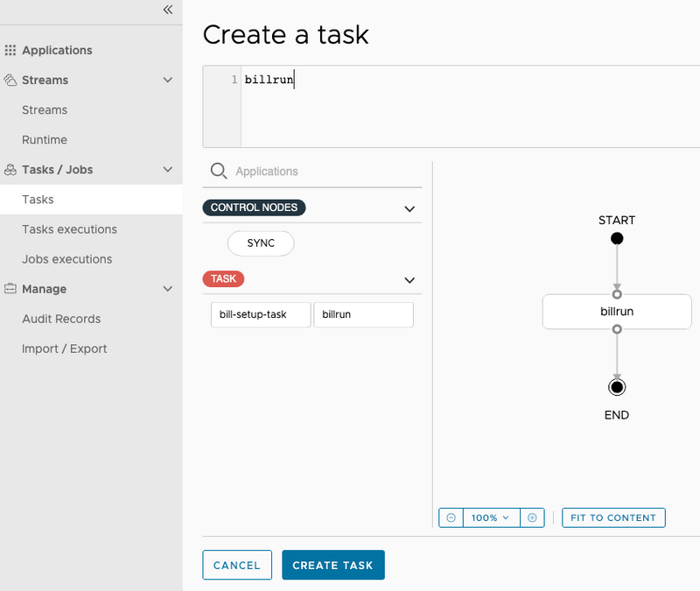The image size is (700, 591).
Task: Click the CANCEL button
Action: (x=237, y=565)
